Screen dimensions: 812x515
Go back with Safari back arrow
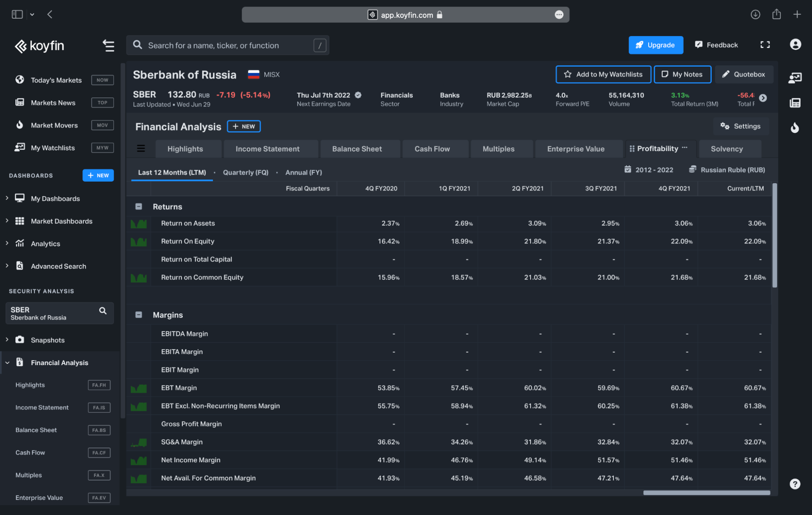[x=50, y=15]
